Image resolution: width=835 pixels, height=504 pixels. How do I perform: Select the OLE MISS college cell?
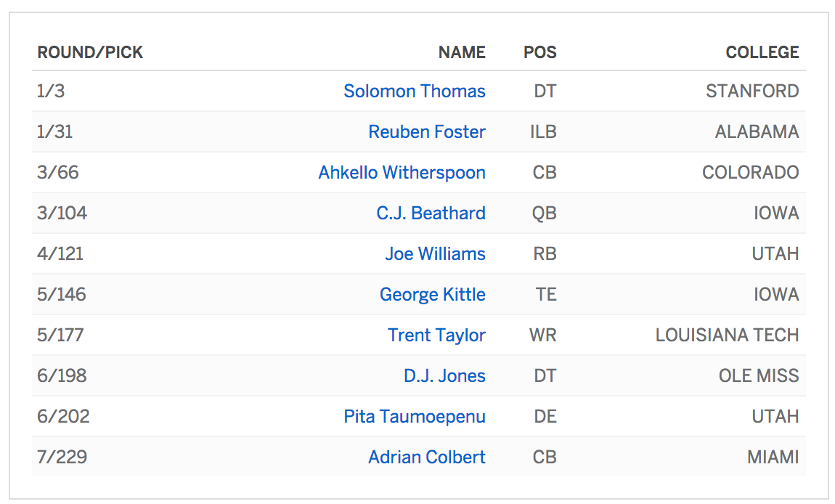tap(759, 376)
